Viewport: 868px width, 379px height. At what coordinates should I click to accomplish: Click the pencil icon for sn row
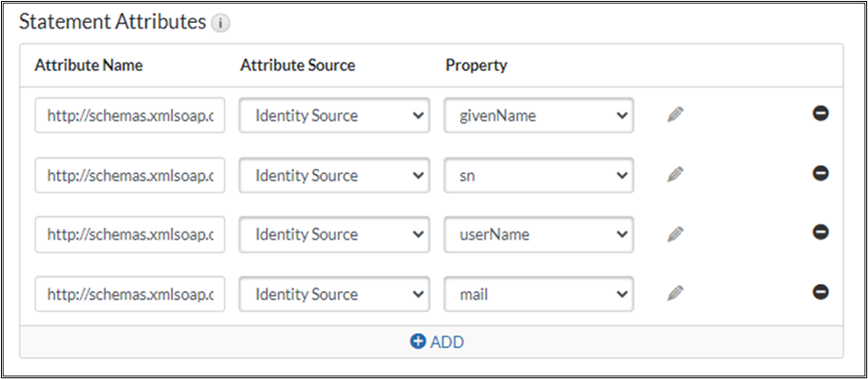click(676, 175)
